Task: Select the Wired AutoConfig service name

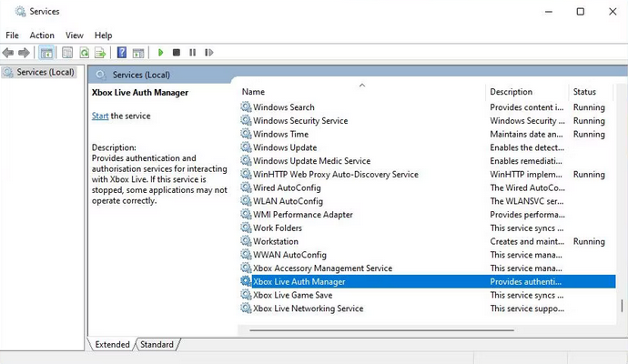Action: (x=287, y=187)
